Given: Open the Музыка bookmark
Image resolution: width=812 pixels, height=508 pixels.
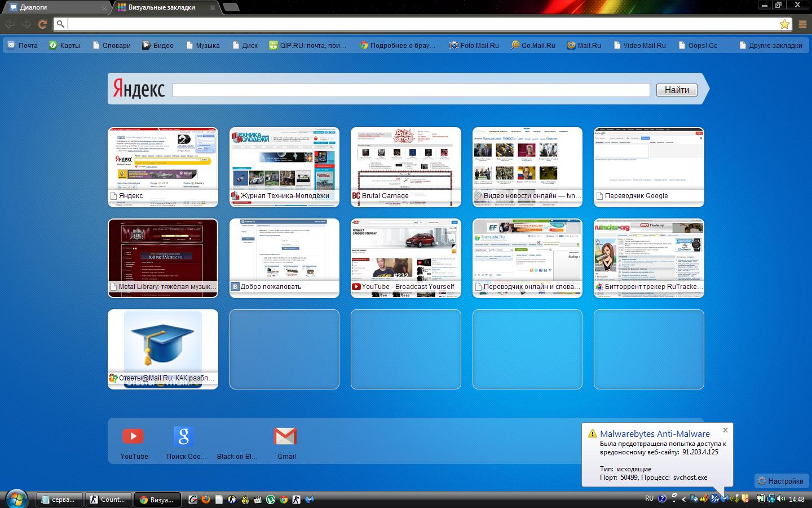Looking at the screenshot, I should (203, 46).
